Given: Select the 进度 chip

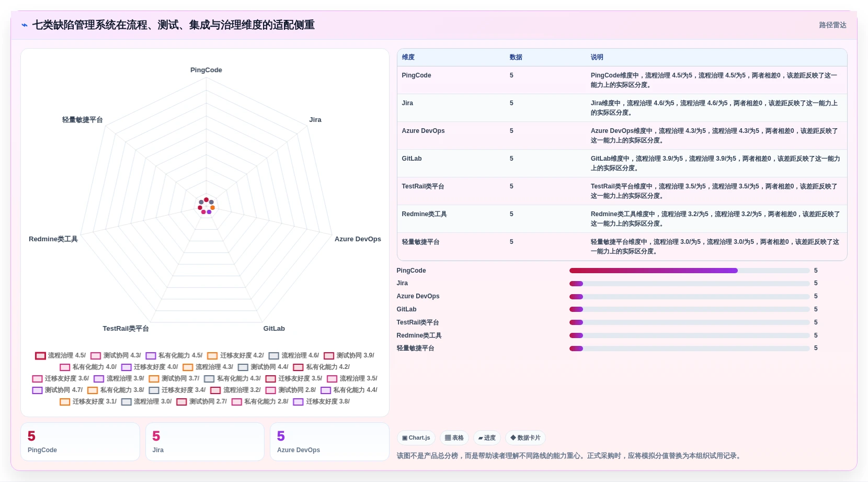Looking at the screenshot, I should pos(487,438).
